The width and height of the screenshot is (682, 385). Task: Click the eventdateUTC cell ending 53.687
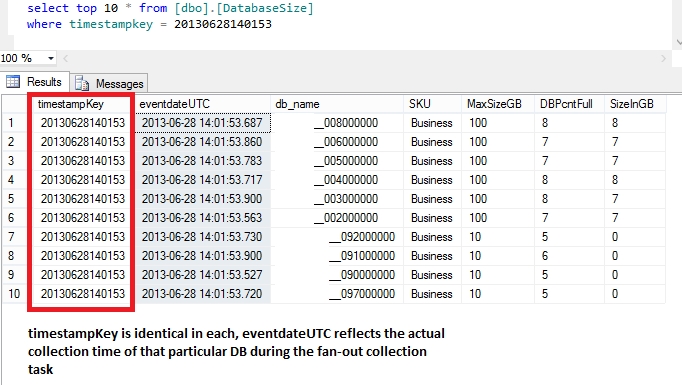203,123
